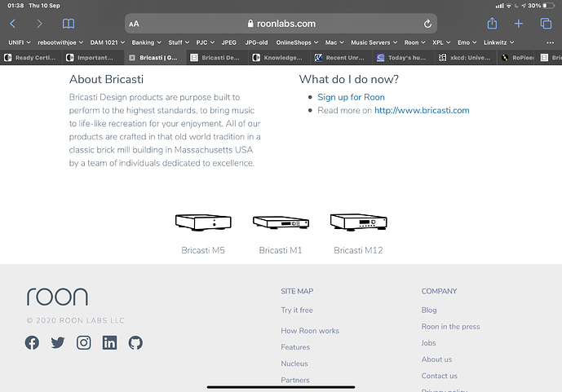The width and height of the screenshot is (562, 392).
Task: Click the Bricasti M12 label
Action: tap(358, 250)
